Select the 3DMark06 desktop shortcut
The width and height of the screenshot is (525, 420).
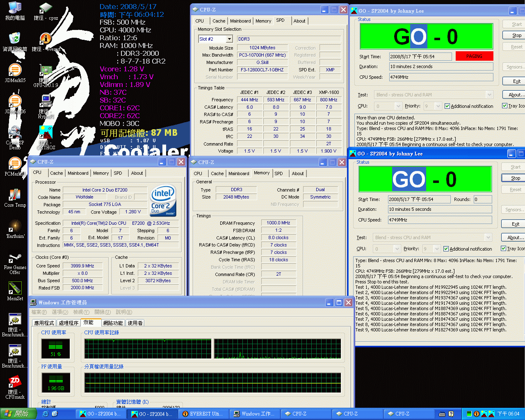(15, 104)
